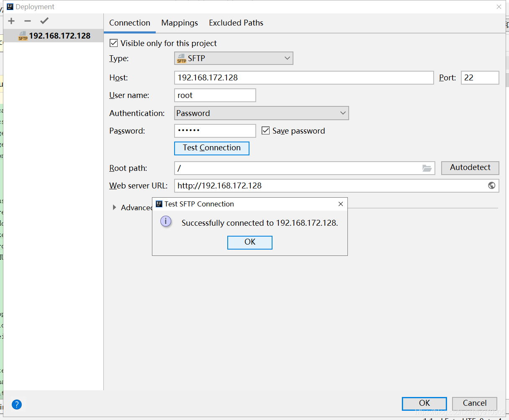Toggle Visible only for this project
Image resolution: width=509 pixels, height=420 pixels.
point(114,43)
